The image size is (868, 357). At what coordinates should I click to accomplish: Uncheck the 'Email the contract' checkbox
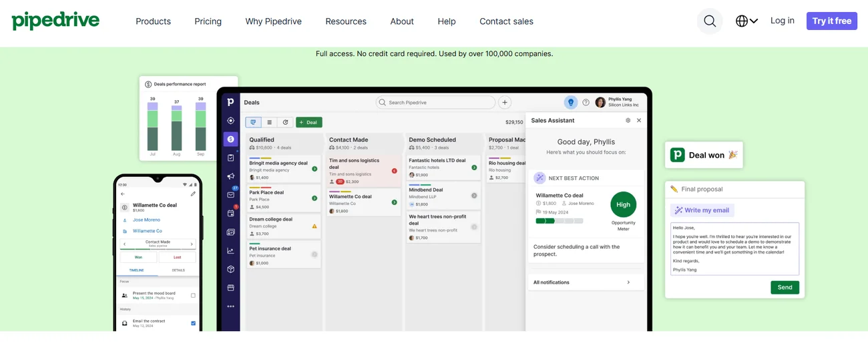tap(193, 323)
